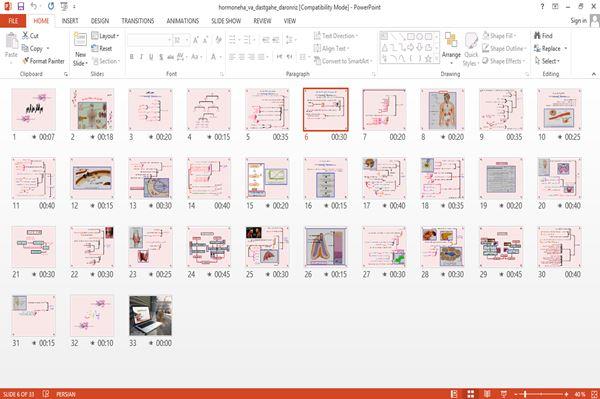The height and width of the screenshot is (399, 600).
Task: Click PERSIAN language indicator in status bar
Action: click(x=66, y=394)
